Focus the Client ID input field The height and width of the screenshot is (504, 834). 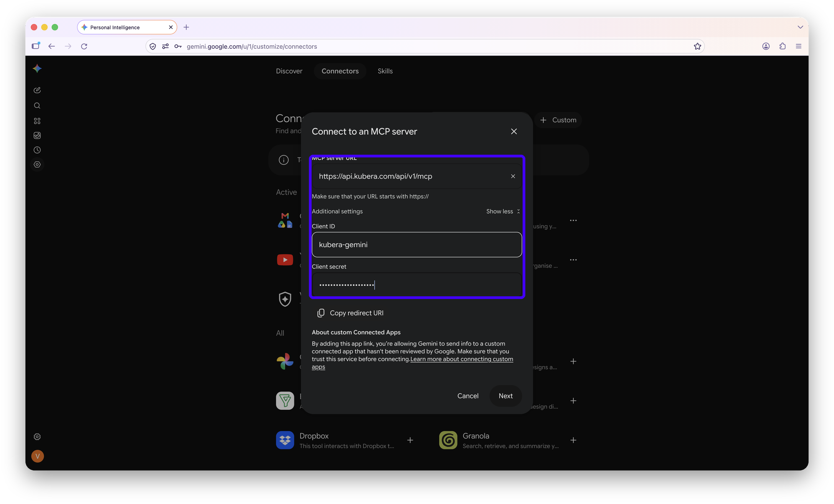click(417, 245)
